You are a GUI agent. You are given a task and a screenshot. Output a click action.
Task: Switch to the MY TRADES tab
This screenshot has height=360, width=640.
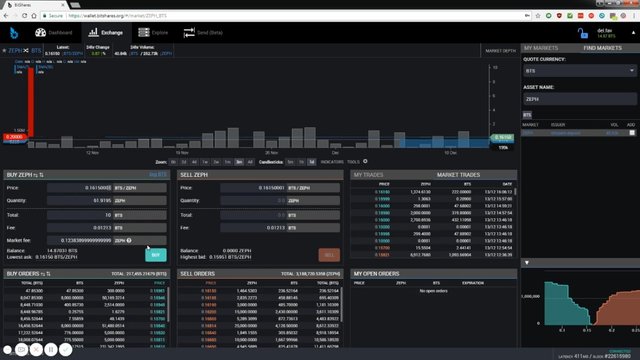[368, 175]
